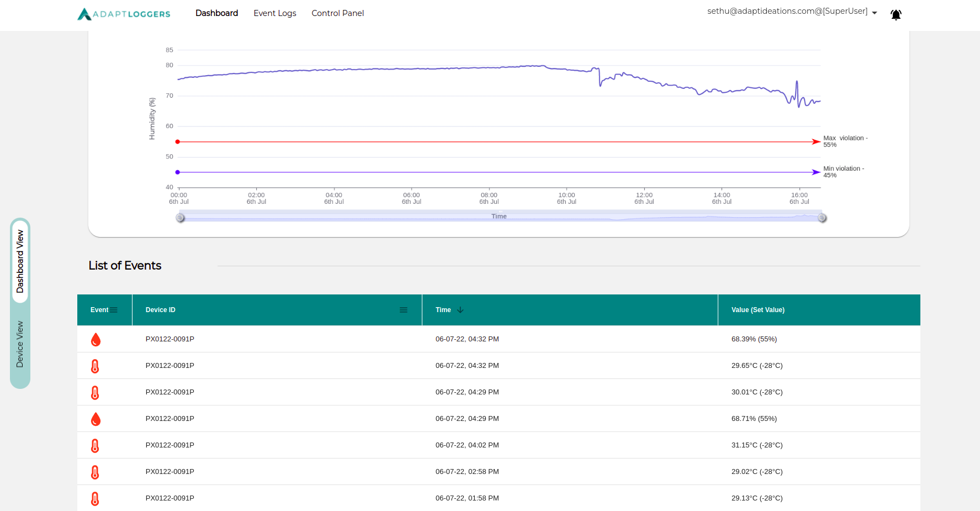Select time cell 06-07-22, 01:58 PM
Screen dimensions: 980x511
(x=467, y=498)
